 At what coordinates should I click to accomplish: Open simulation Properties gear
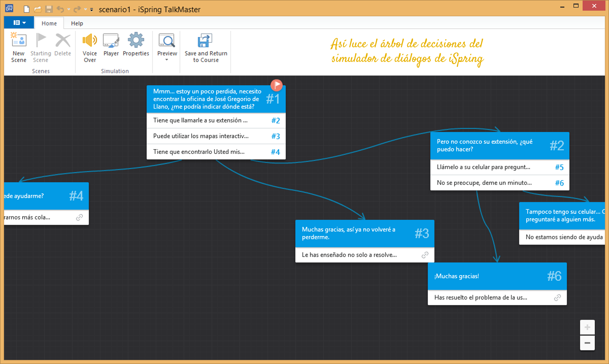click(136, 44)
